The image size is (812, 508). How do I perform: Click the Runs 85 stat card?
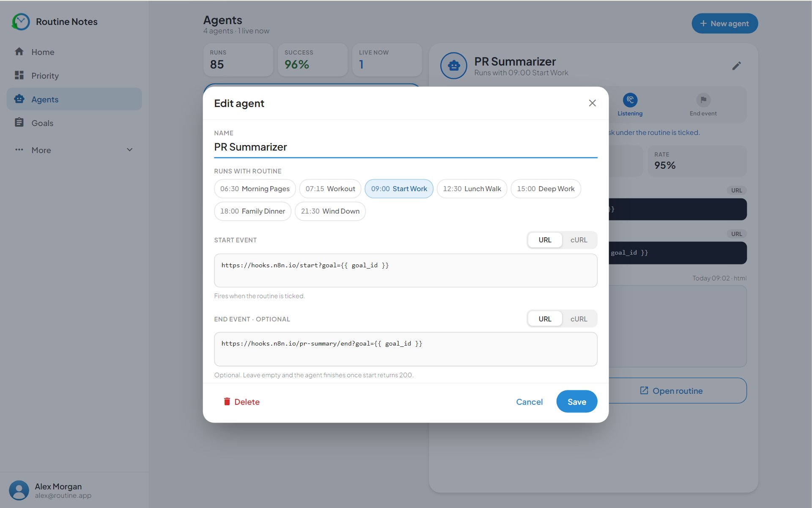238,60
